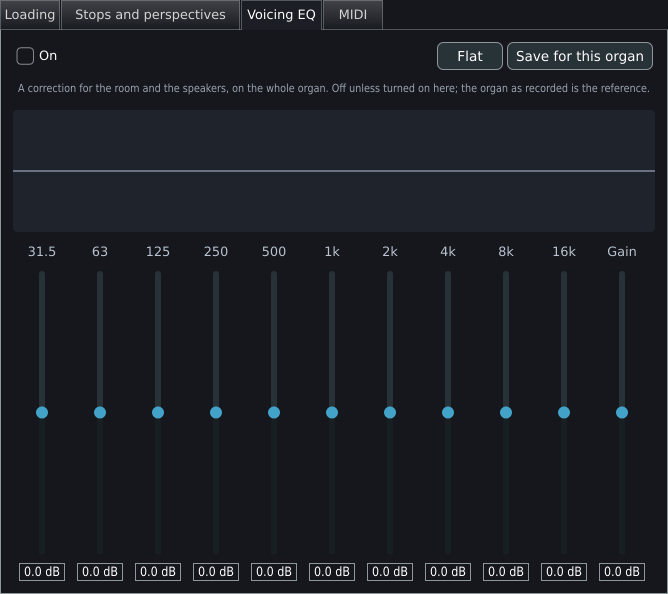Screen dimensions: 668x594
Task: Click the dB value field under 500
Action: tap(274, 572)
